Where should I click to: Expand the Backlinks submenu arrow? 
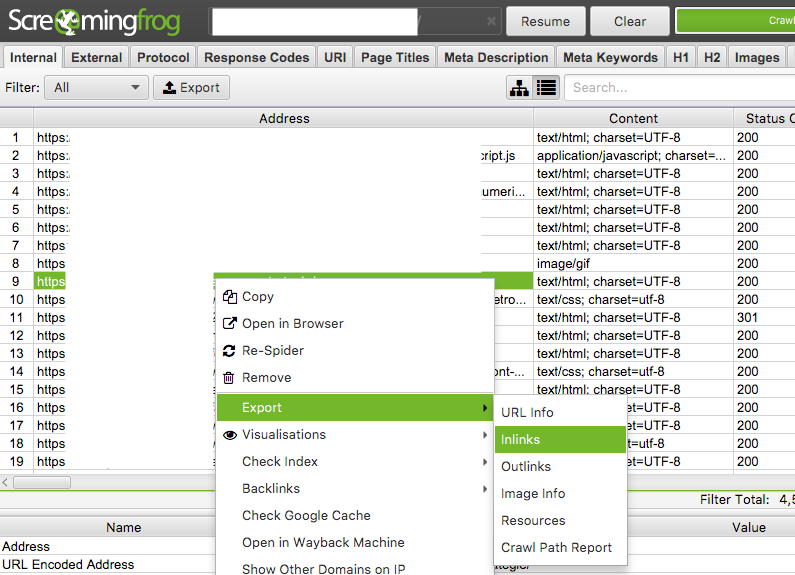(485, 489)
